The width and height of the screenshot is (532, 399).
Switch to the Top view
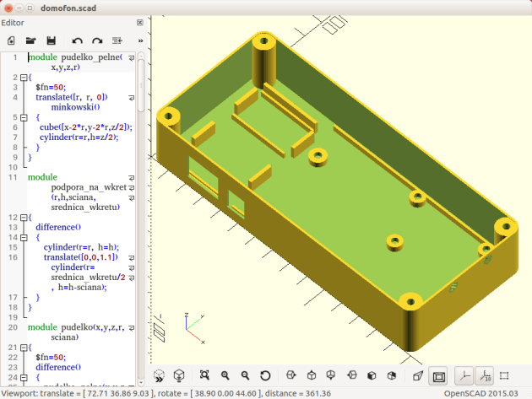311,375
